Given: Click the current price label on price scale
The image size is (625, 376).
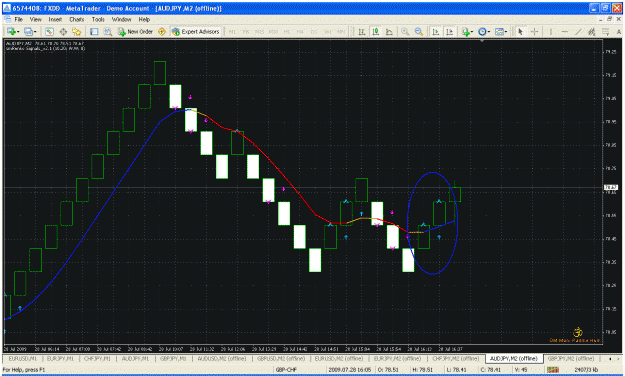Looking at the screenshot, I should [x=611, y=187].
